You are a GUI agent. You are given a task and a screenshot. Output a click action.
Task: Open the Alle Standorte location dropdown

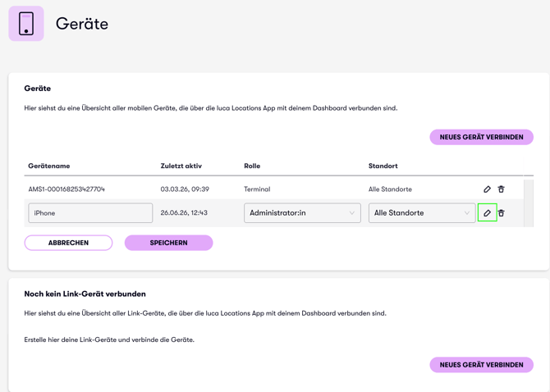(x=422, y=213)
